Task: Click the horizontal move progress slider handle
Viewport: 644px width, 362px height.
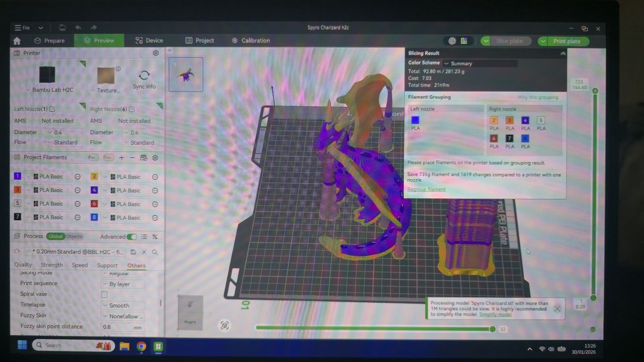Action: [x=493, y=329]
